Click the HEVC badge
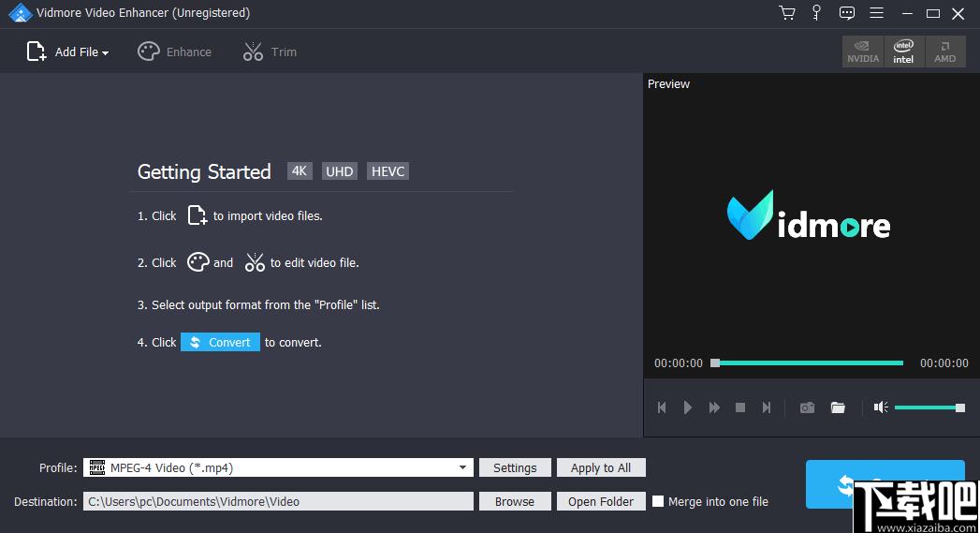This screenshot has height=533, width=980. coord(388,171)
